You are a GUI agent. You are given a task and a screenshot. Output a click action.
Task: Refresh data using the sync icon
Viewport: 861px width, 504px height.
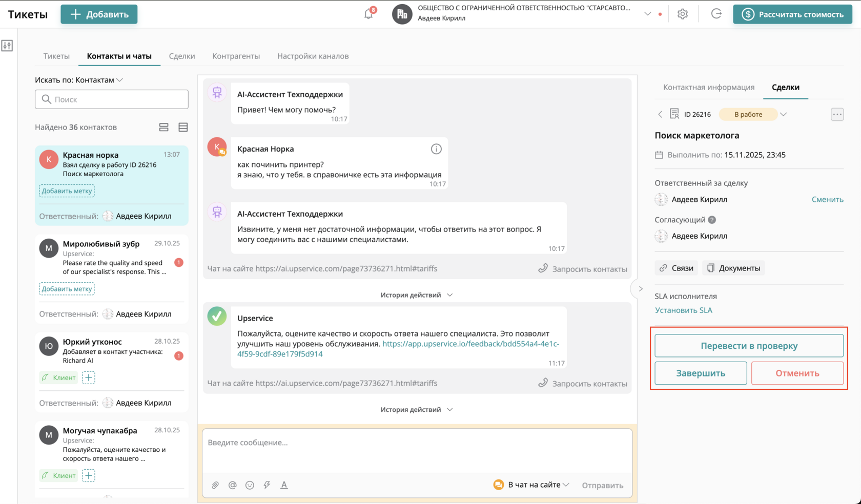(x=716, y=14)
